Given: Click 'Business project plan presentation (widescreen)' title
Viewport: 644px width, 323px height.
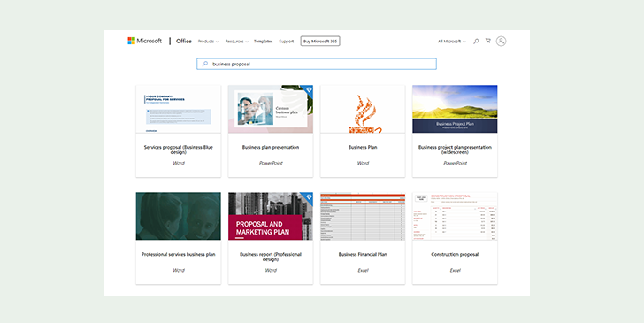Looking at the screenshot, I should [x=455, y=150].
